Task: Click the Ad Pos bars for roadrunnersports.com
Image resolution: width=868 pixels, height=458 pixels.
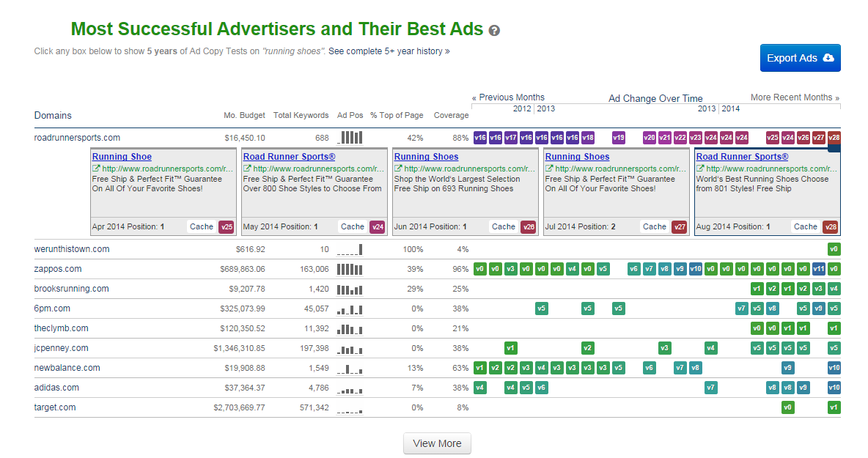Action: tap(350, 138)
